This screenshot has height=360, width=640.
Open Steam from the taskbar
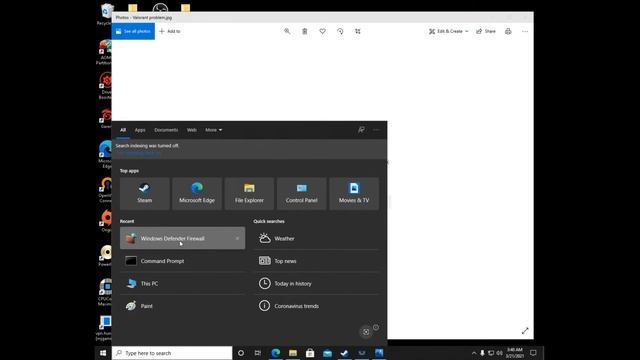click(344, 353)
